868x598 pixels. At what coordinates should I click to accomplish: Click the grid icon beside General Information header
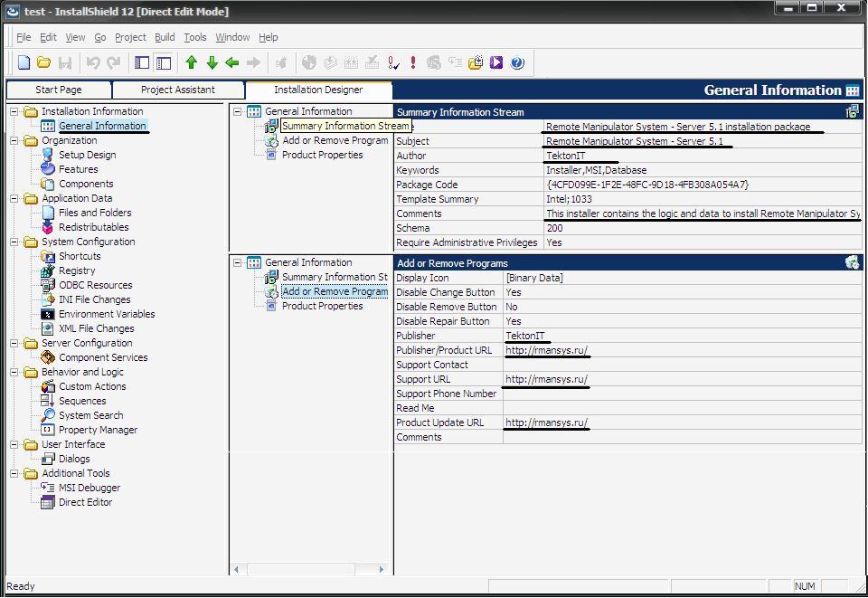[x=853, y=90]
